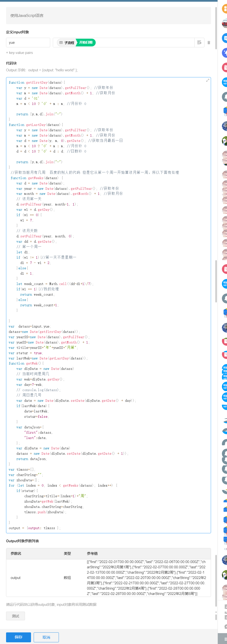Place cursor on 'var datass=input.yue;' line

30,327
